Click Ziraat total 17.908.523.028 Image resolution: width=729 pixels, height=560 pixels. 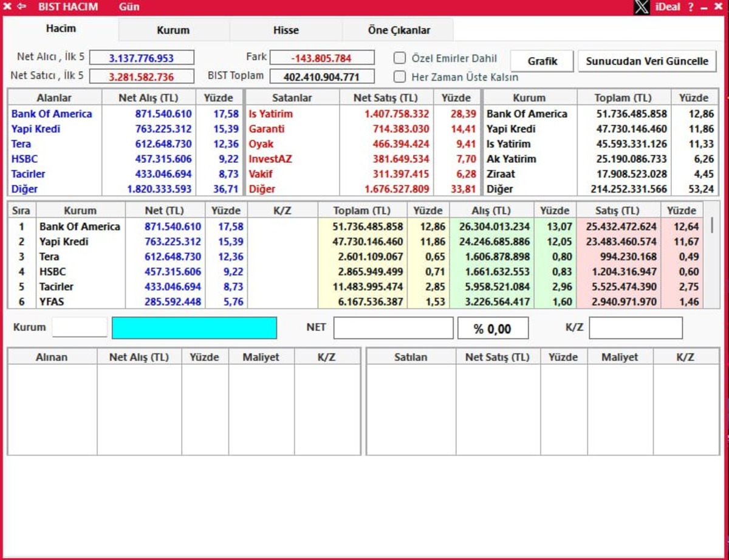pos(631,174)
